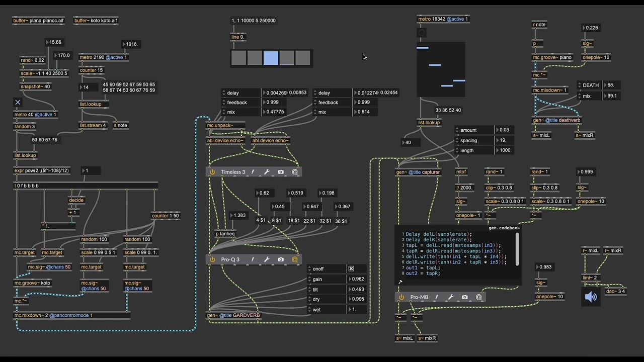644x362 pixels.
Task: Open the Timeless 3 wrench settings icon
Action: coord(267,172)
